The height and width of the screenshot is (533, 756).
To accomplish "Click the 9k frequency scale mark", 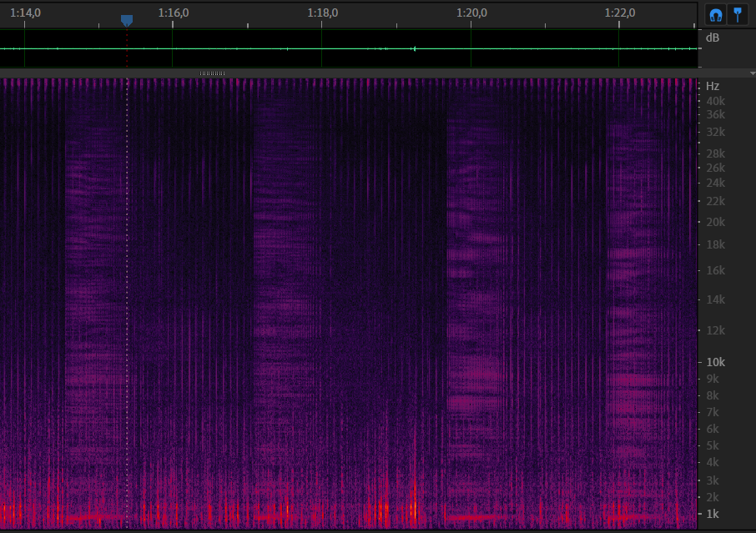I will pos(713,379).
